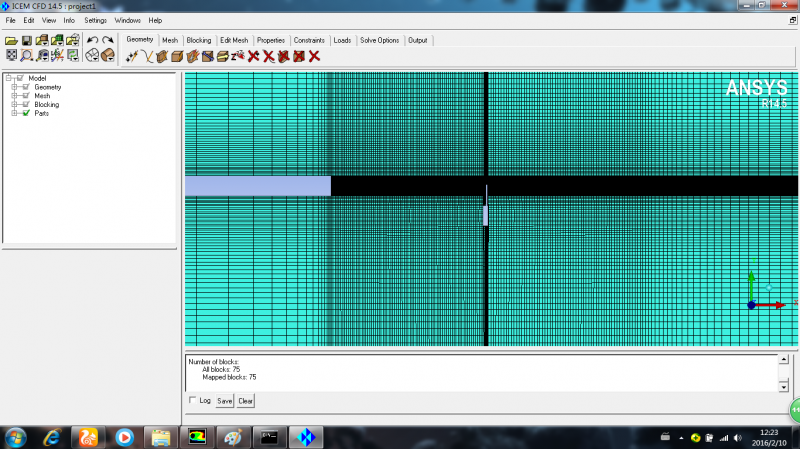This screenshot has height=449, width=800.
Task: Open Paint from taskbar
Action: tap(233, 438)
